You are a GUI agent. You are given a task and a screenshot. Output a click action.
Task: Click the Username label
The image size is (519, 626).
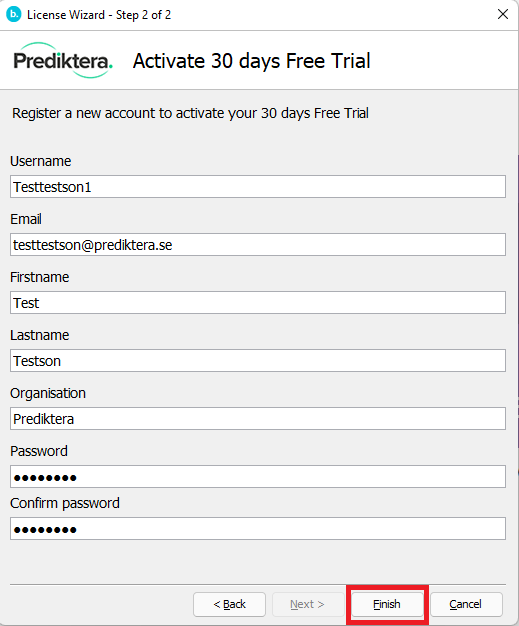(40, 161)
